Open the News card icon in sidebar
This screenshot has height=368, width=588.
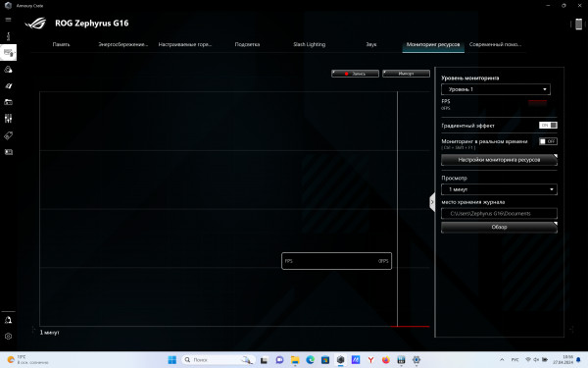coord(8,152)
